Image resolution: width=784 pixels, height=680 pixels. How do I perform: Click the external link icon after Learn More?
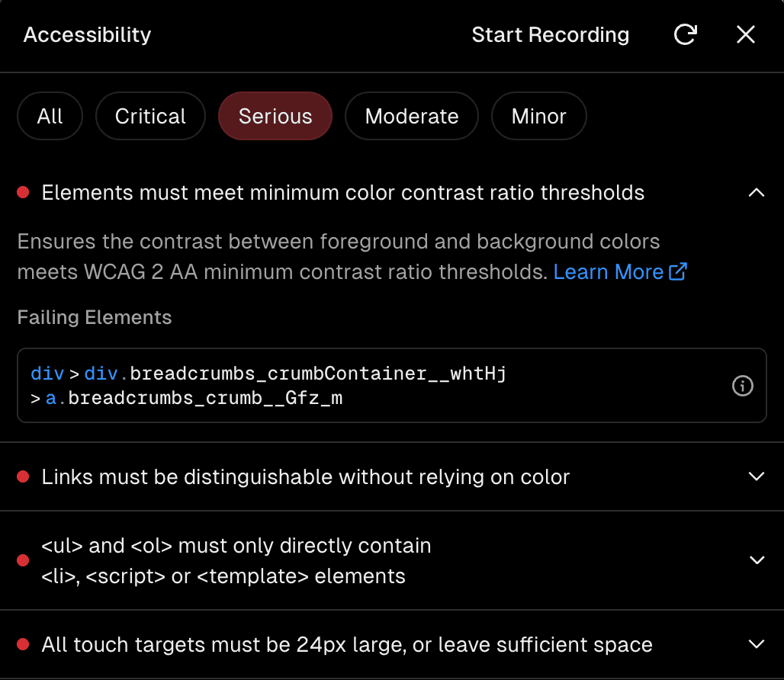click(677, 271)
